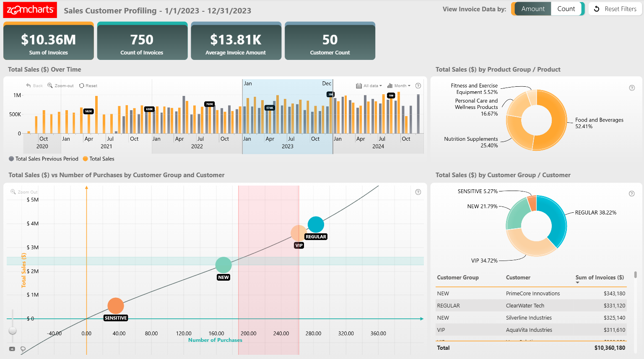644x359 pixels.
Task: Click Back arrow in the time chart
Action: (x=34, y=85)
